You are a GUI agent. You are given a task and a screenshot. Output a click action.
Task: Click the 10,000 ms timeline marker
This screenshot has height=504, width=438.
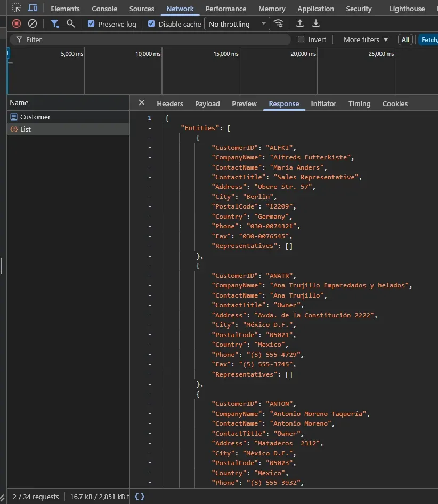pos(148,54)
